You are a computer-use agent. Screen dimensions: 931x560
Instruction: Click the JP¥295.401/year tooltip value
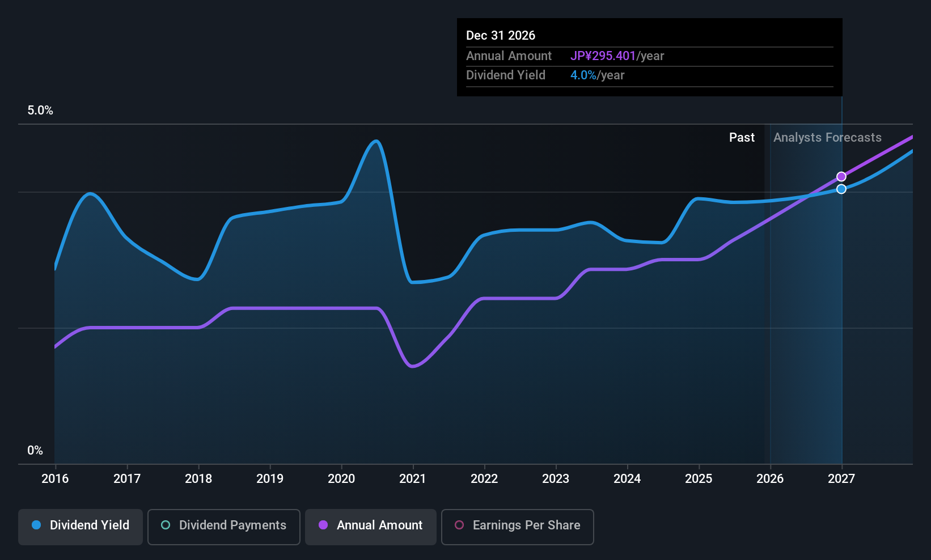(617, 56)
